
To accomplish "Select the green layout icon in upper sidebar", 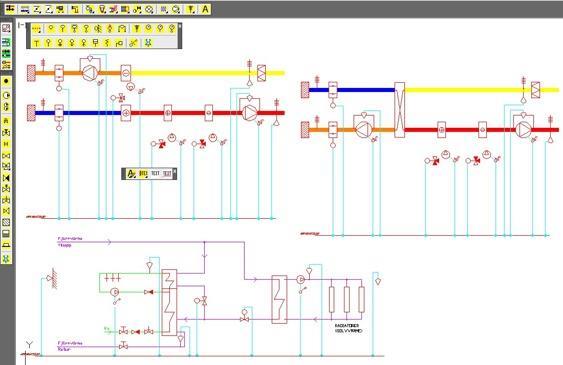I will [x=6, y=43].
